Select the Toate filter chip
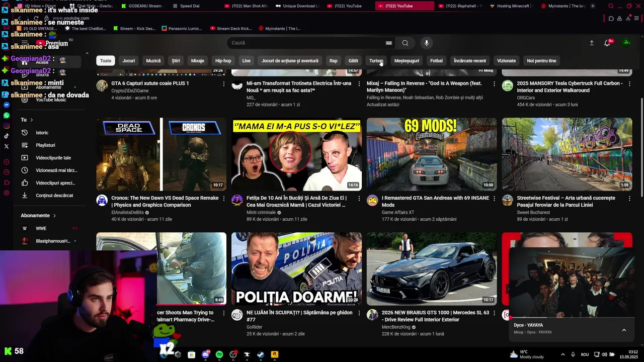The height and width of the screenshot is (362, 644). point(106,61)
